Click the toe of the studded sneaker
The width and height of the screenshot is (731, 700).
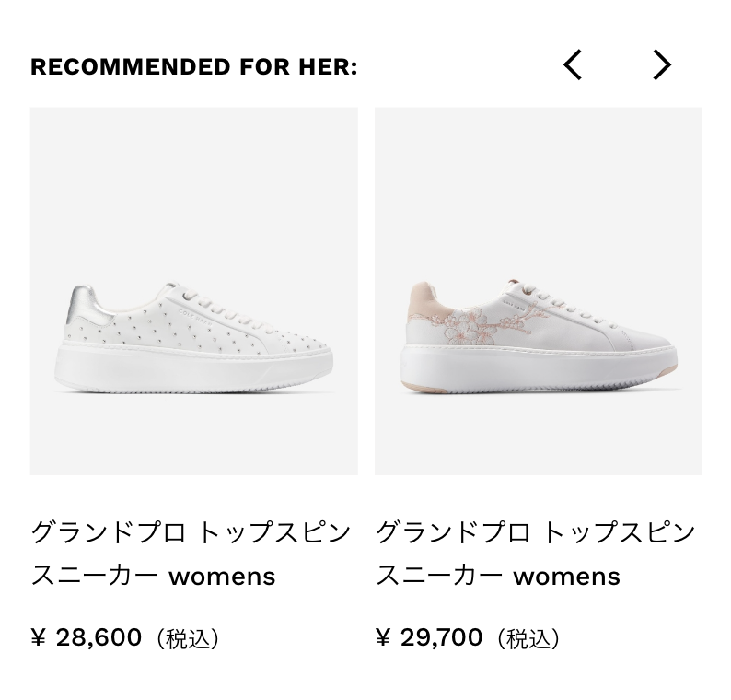coord(298,345)
